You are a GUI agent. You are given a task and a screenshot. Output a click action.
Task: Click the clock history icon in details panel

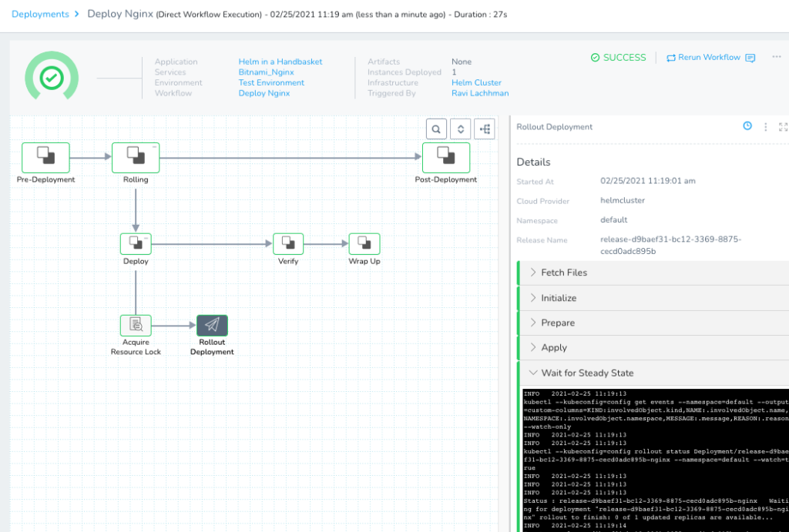click(x=747, y=126)
